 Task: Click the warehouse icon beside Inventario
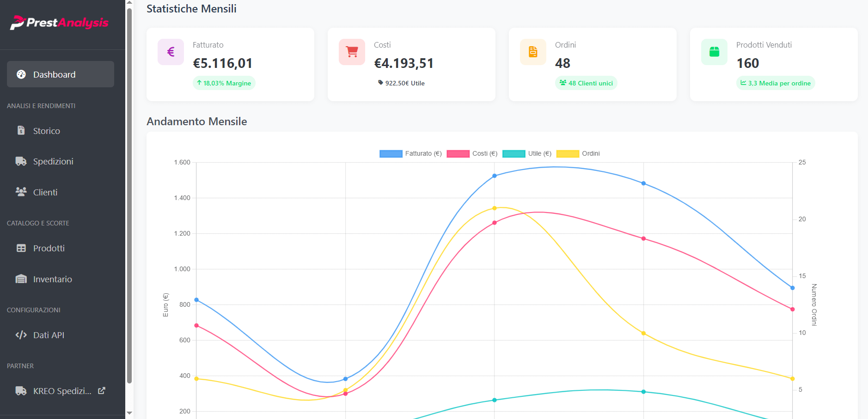coord(21,279)
